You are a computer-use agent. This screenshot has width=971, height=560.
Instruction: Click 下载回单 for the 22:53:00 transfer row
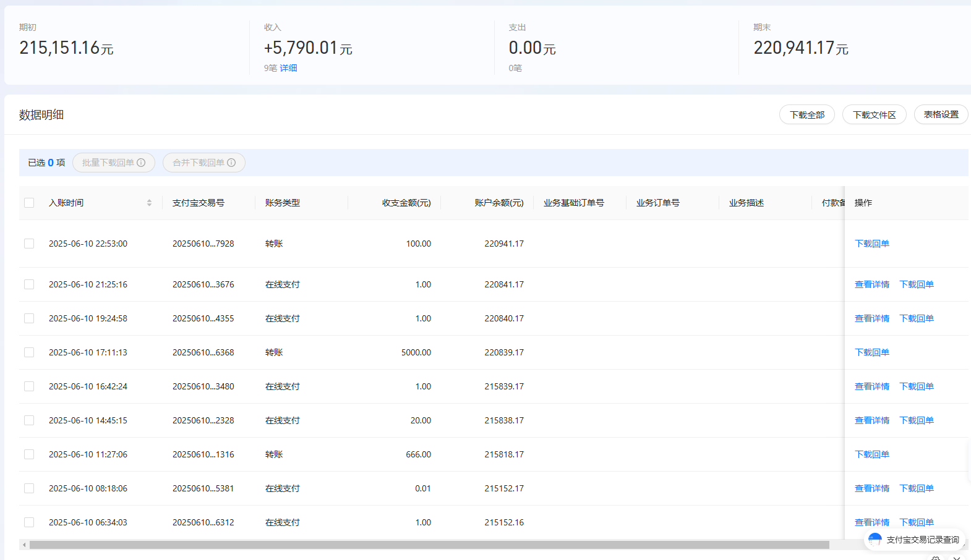pyautogui.click(x=872, y=244)
